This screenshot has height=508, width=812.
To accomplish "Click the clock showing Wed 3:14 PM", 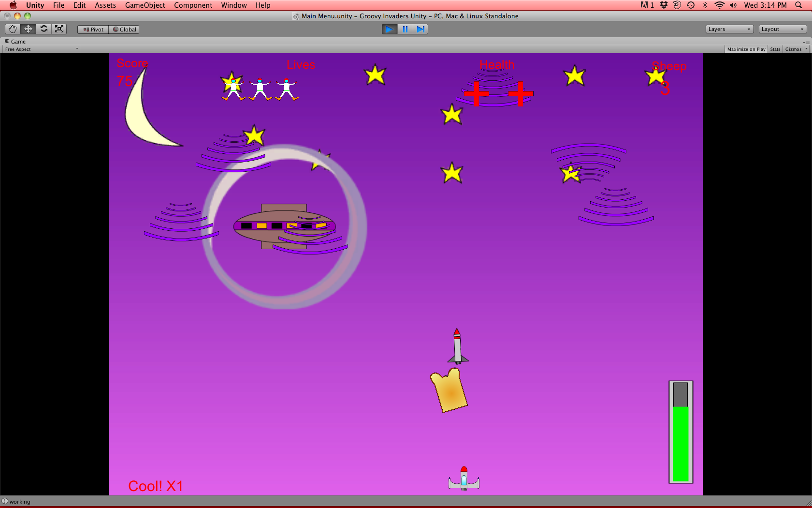I will [x=765, y=5].
